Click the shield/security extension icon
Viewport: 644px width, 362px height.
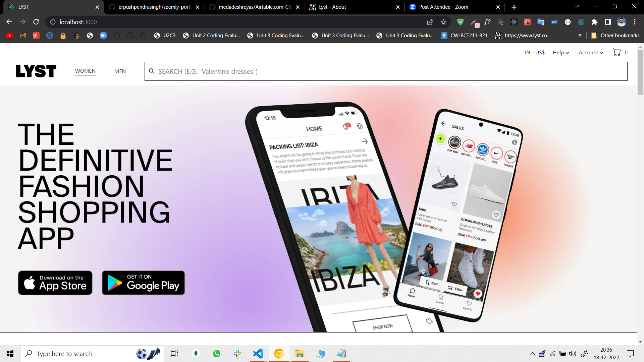click(461, 22)
